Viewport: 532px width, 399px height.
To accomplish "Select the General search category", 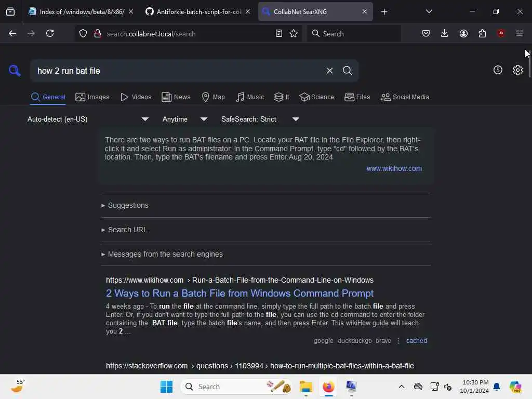I will coord(48,97).
